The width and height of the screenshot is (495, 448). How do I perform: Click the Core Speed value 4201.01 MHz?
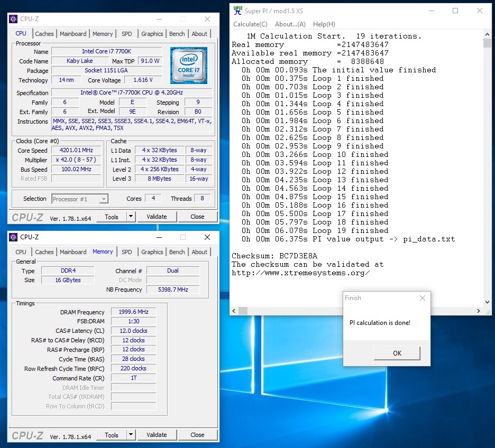(76, 151)
